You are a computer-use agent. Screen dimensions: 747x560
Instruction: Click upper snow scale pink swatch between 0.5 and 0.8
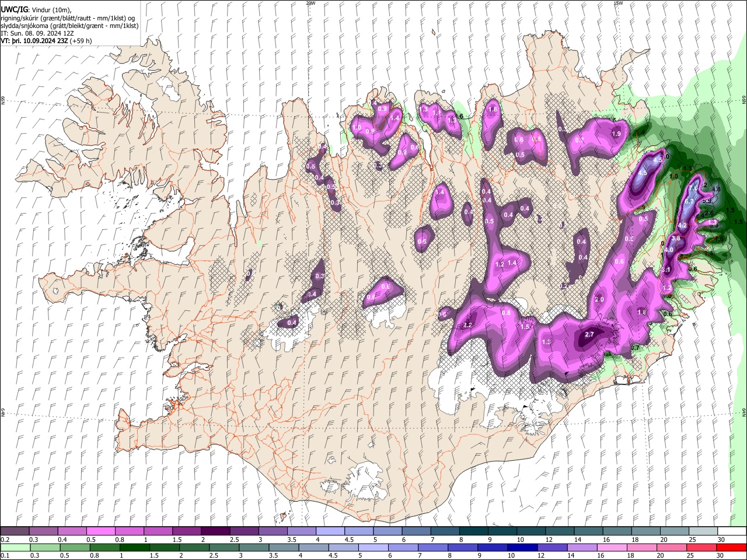pyautogui.click(x=100, y=531)
